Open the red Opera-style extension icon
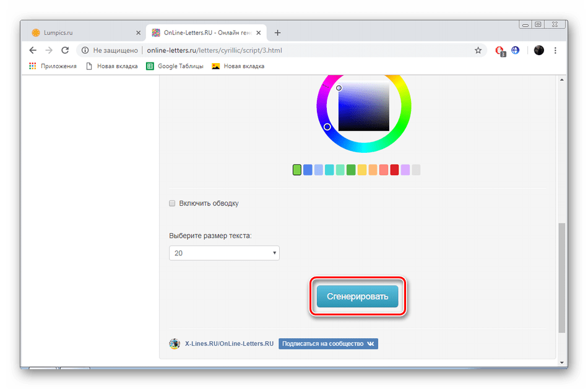Image resolution: width=588 pixels, height=389 pixels. click(499, 51)
